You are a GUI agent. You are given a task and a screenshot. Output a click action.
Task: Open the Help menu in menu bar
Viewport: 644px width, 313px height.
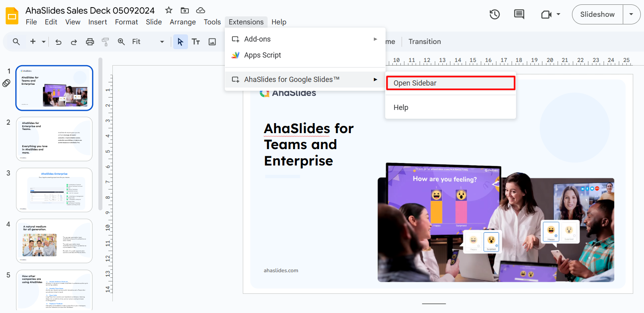pos(279,22)
